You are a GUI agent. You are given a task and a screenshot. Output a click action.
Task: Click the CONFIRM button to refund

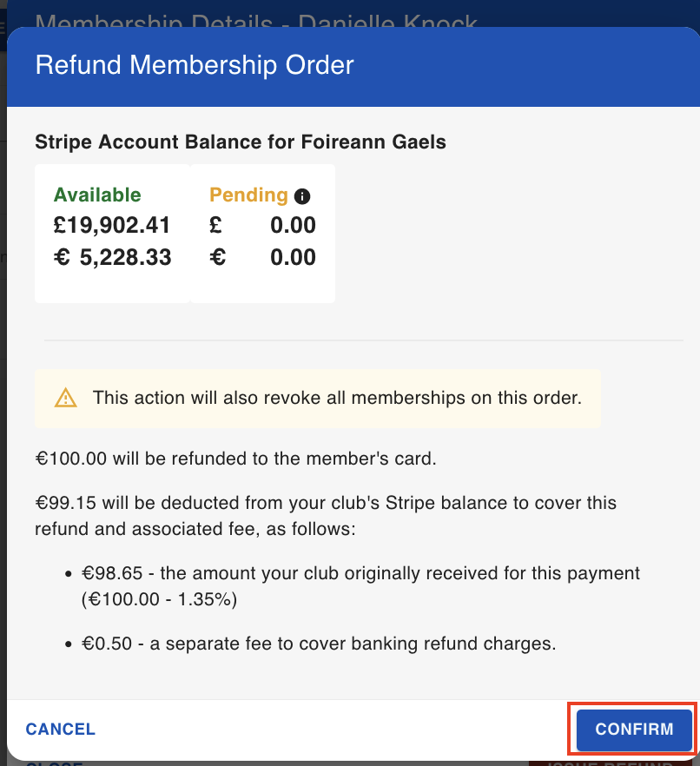(x=634, y=730)
